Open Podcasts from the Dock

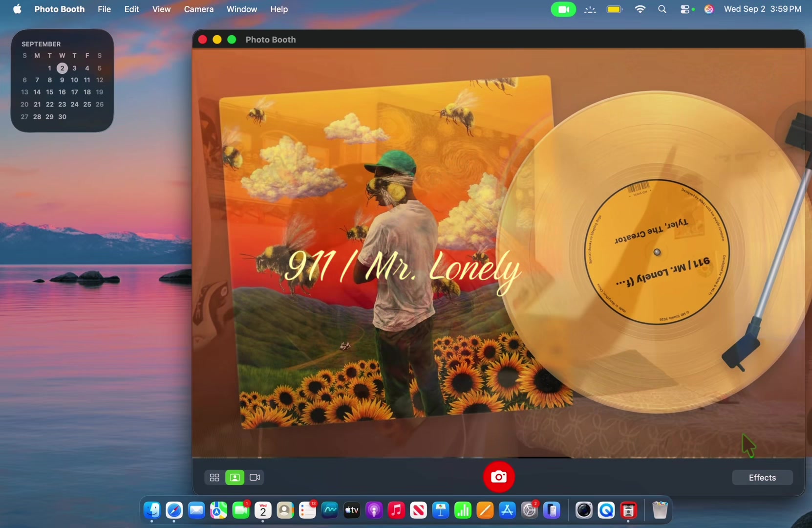pos(374,510)
